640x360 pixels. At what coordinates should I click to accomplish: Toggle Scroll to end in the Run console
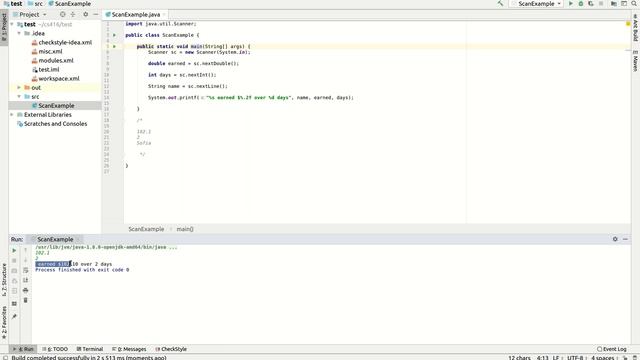25,280
